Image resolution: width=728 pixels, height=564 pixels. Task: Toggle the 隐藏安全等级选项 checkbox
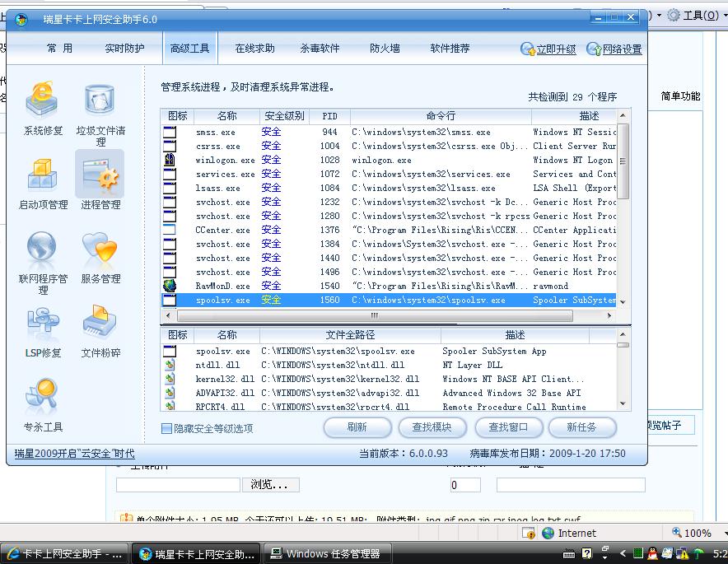pyautogui.click(x=166, y=428)
